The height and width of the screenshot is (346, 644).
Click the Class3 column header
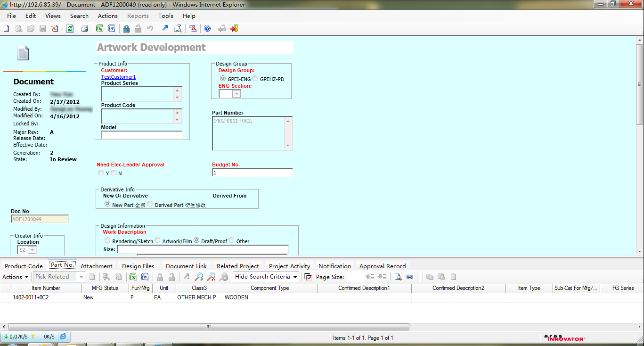coord(199,288)
